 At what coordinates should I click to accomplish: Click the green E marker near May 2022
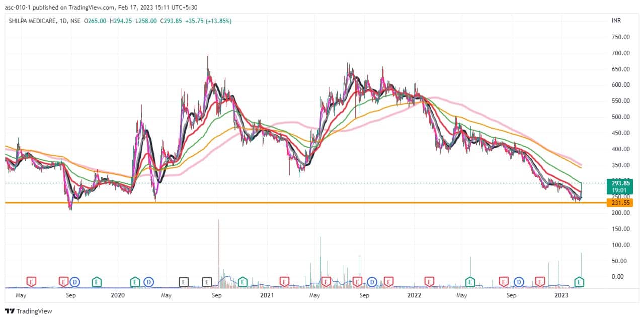[x=470, y=282]
